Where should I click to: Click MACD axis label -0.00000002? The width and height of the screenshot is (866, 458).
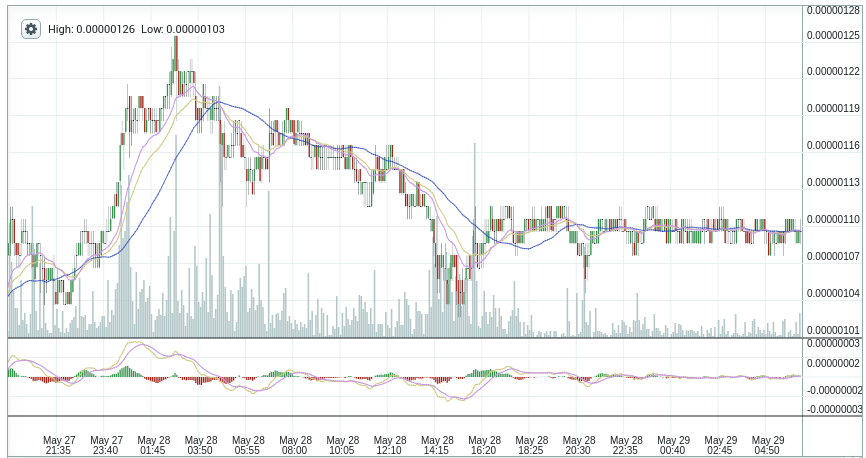tap(833, 390)
